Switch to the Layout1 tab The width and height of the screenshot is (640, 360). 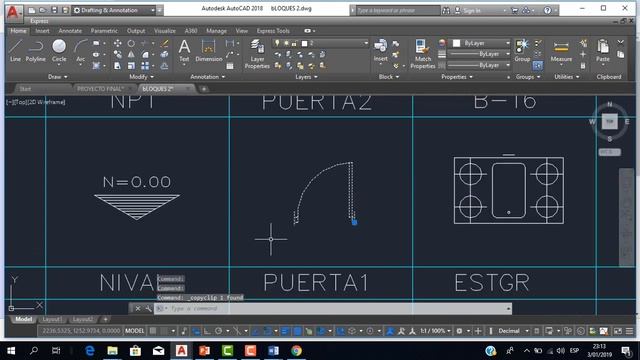(x=52, y=319)
